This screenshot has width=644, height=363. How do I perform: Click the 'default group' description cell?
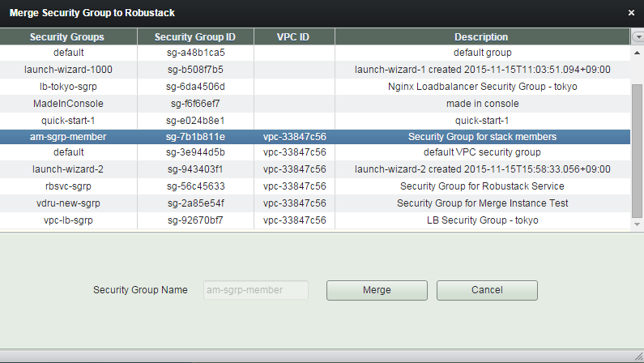click(482, 53)
